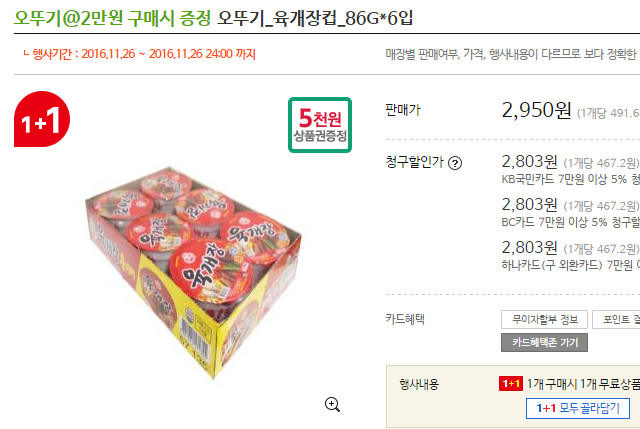Click the BC카드 5% 청구할인 line
Image resolution: width=640 pixels, height=429 pixels.
pyautogui.click(x=571, y=222)
